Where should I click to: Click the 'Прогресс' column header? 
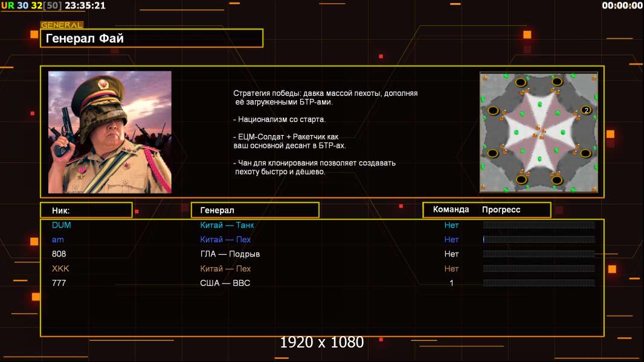[x=501, y=210]
